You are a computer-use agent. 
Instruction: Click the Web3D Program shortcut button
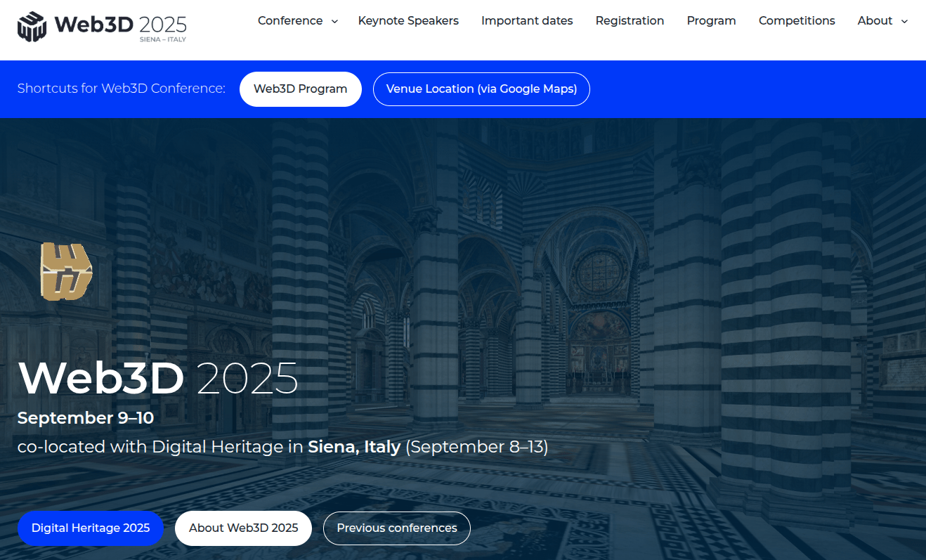301,89
